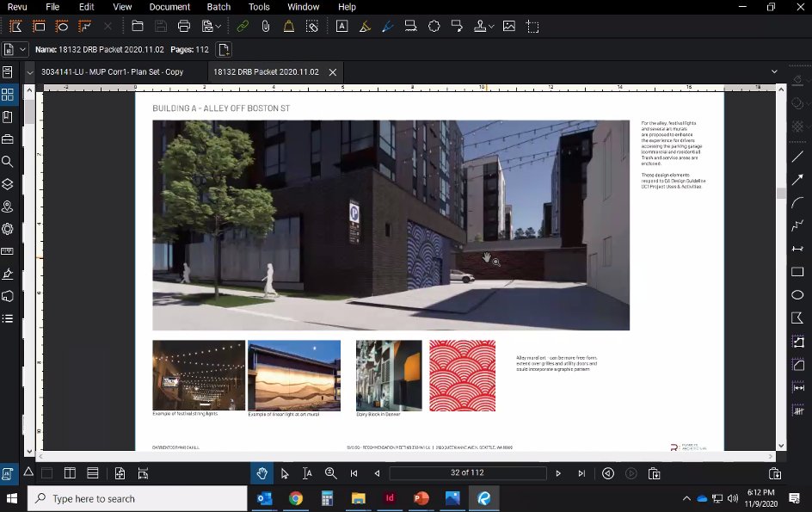Expand the file properties dropdown arrow
This screenshot has width=812, height=512.
[x=22, y=50]
